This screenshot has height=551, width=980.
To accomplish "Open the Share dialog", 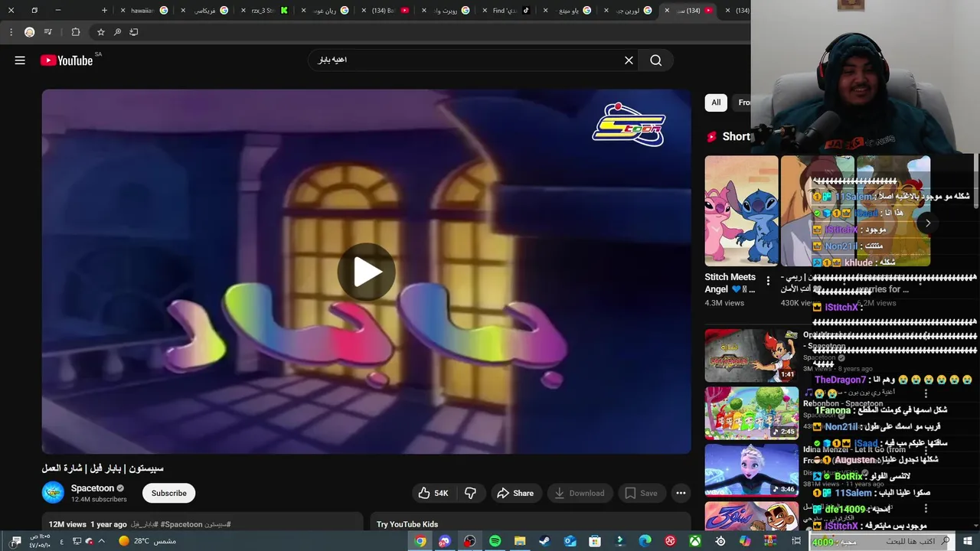I will [x=515, y=494].
